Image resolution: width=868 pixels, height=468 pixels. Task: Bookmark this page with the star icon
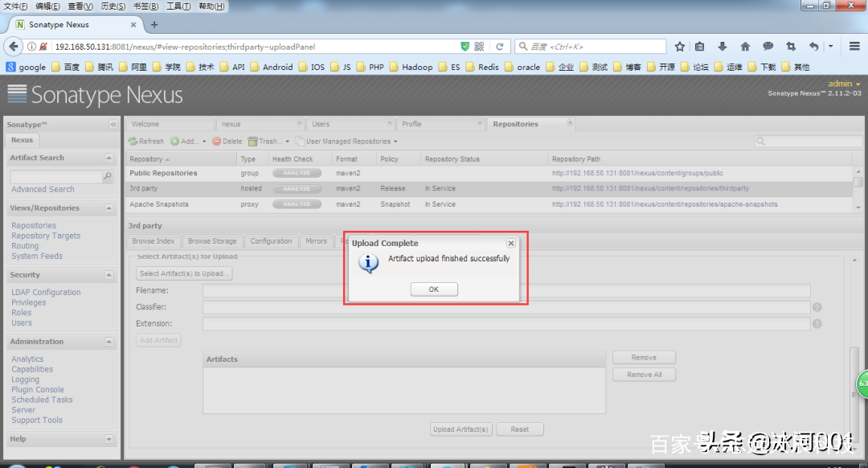pos(680,47)
